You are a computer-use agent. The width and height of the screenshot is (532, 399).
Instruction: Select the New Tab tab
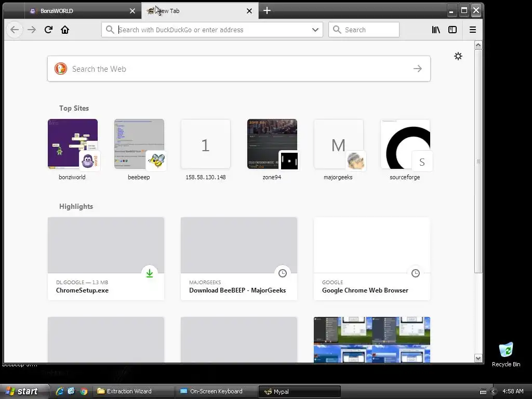(200, 11)
